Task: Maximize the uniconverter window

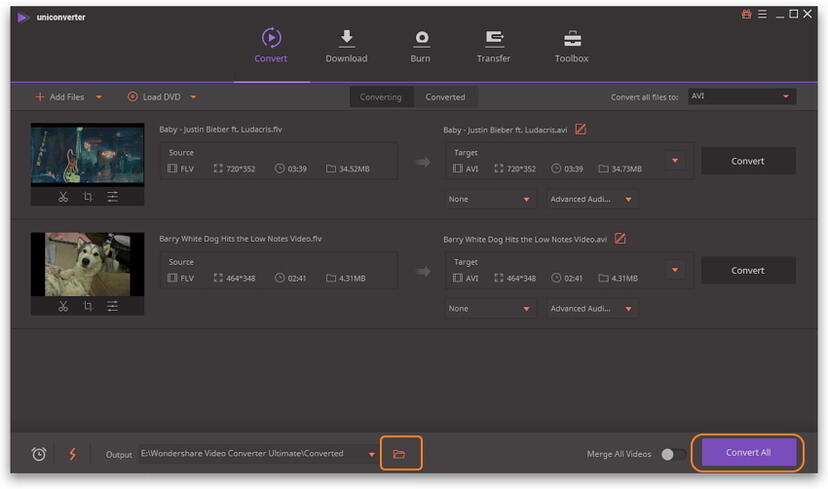Action: click(793, 14)
